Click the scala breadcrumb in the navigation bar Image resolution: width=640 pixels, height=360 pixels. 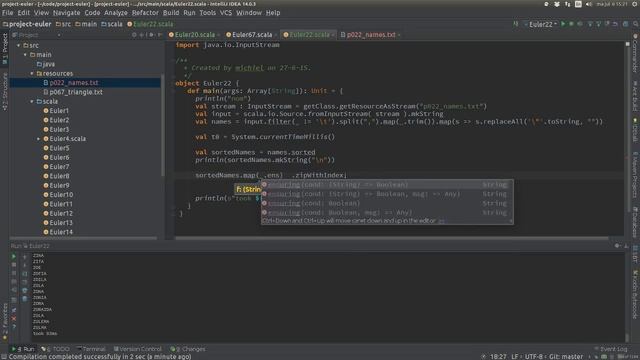coord(111,24)
